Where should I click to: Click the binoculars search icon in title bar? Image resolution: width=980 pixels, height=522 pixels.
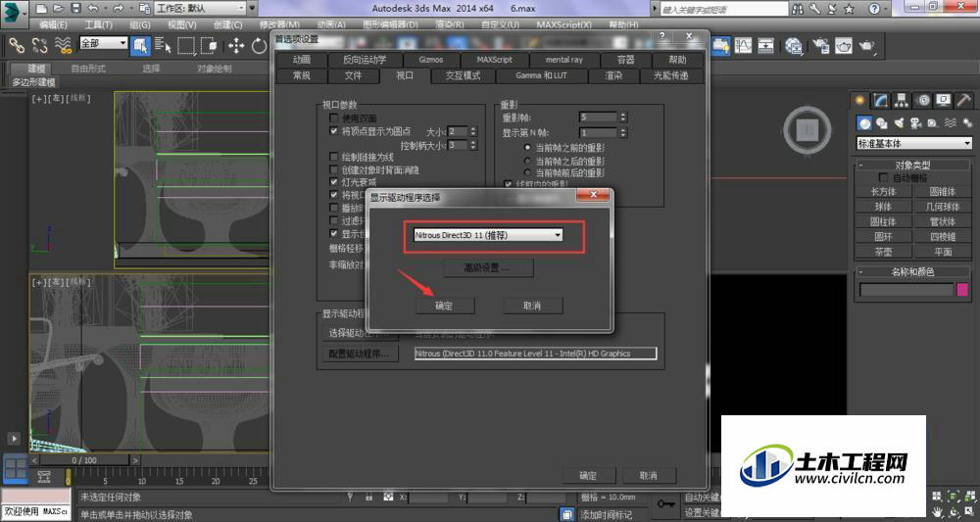point(798,9)
